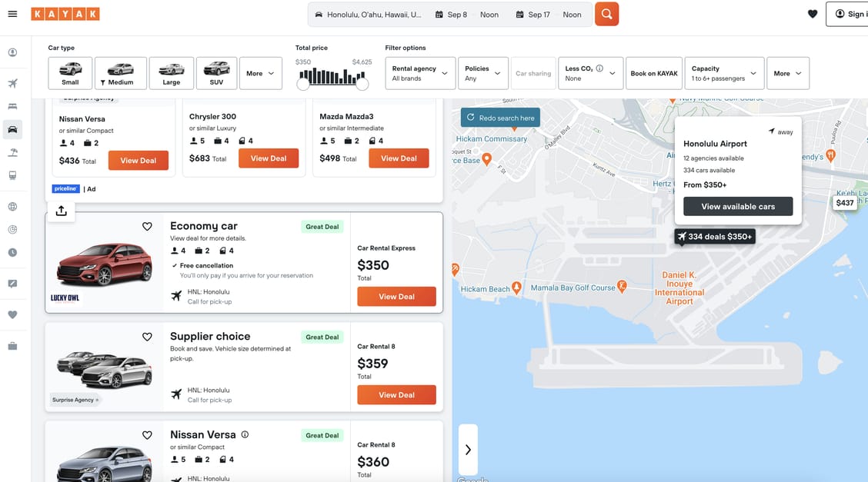The height and width of the screenshot is (482, 868).
Task: Click the share icon above Economy car
Action: coord(62,211)
